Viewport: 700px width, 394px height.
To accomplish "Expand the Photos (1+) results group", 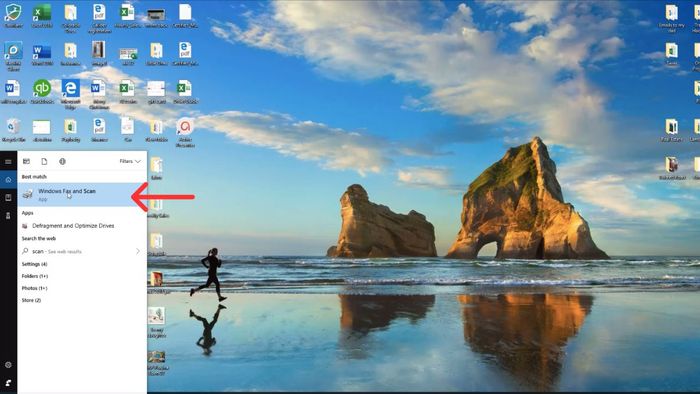I will coord(34,288).
